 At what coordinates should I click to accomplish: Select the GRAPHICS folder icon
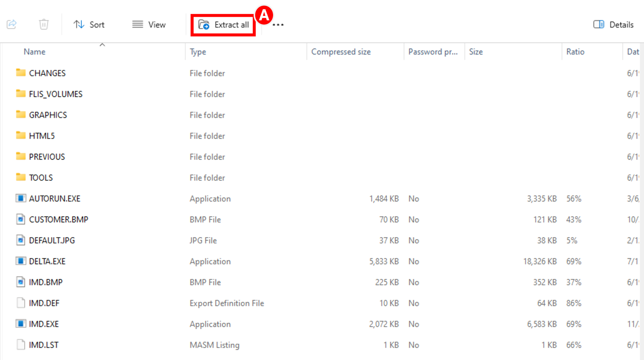[x=21, y=115]
